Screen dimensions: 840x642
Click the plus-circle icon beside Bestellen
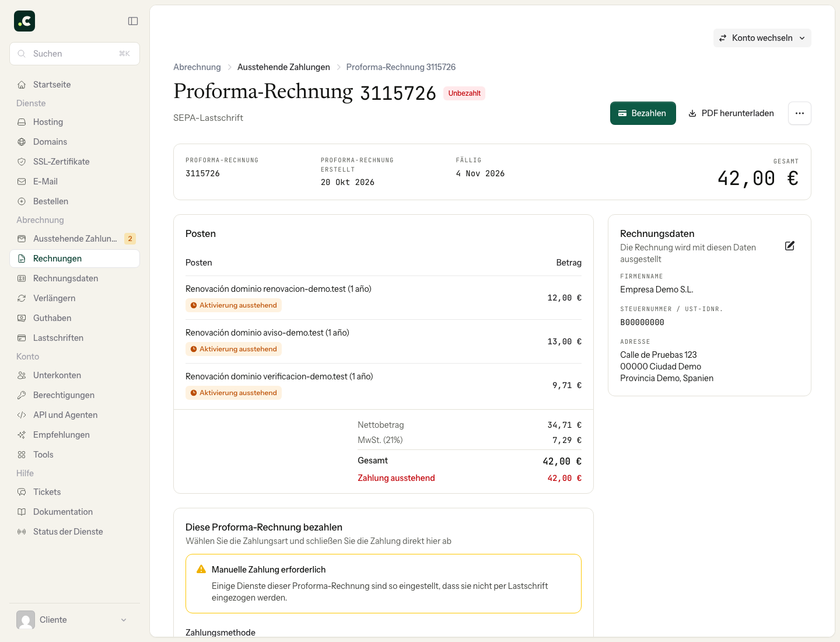click(22, 201)
